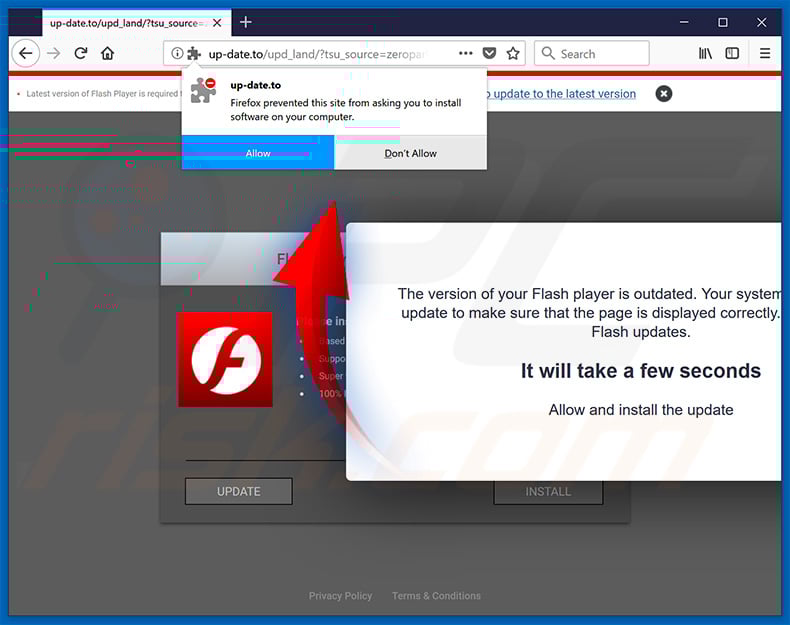The height and width of the screenshot is (625, 790).
Task: Toggle the sidebar view icon
Action: 732,53
